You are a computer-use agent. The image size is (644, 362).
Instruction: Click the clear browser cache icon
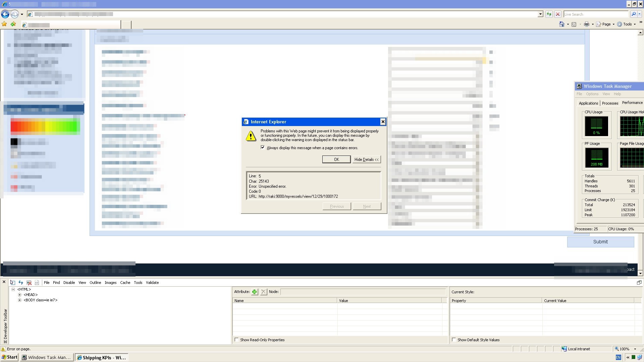[x=29, y=283]
